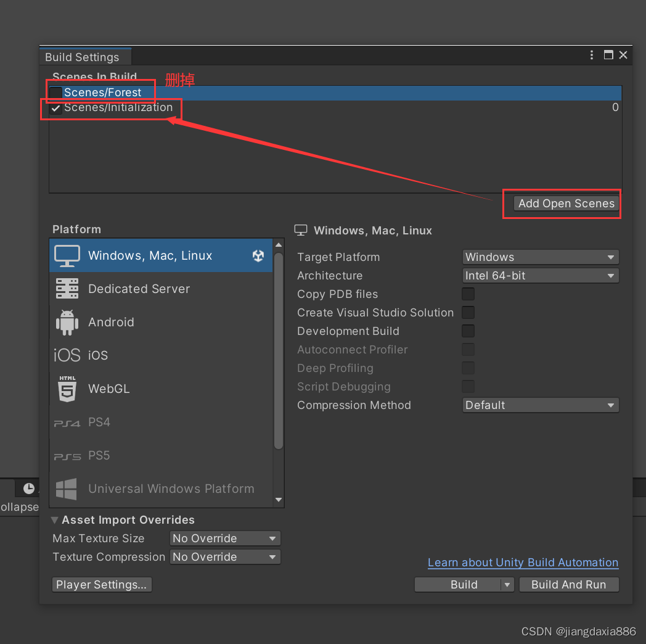This screenshot has width=646, height=644.
Task: Click the Texture Compression label
Action: point(108,557)
